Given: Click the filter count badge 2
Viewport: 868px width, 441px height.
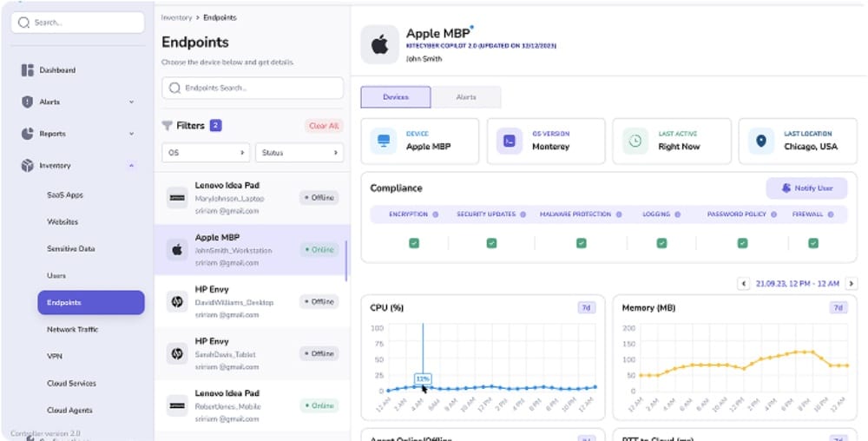Looking at the screenshot, I should tap(216, 126).
